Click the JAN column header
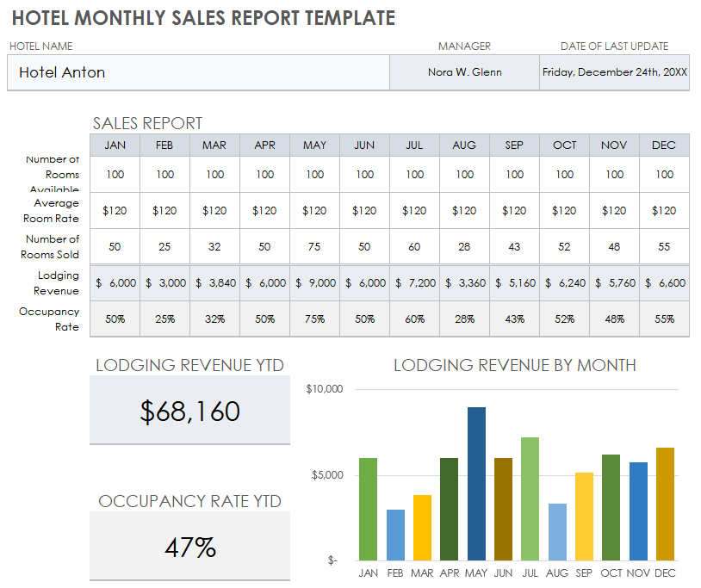 [114, 145]
